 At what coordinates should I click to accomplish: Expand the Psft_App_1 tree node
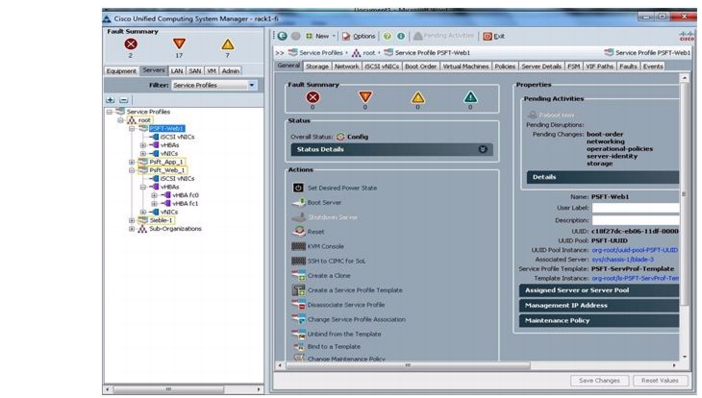132,162
